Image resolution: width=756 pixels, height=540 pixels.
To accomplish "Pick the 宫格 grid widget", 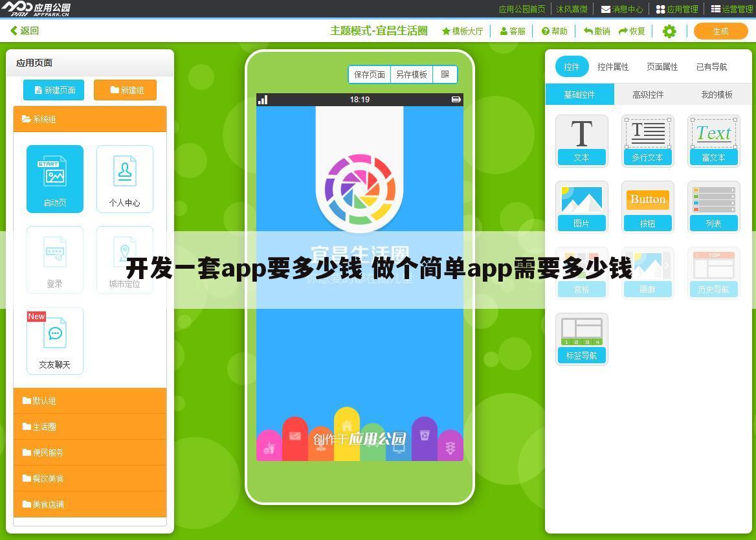I will pyautogui.click(x=581, y=273).
